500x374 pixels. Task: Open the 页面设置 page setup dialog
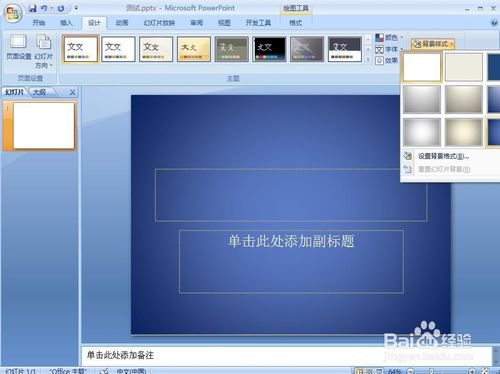click(19, 48)
